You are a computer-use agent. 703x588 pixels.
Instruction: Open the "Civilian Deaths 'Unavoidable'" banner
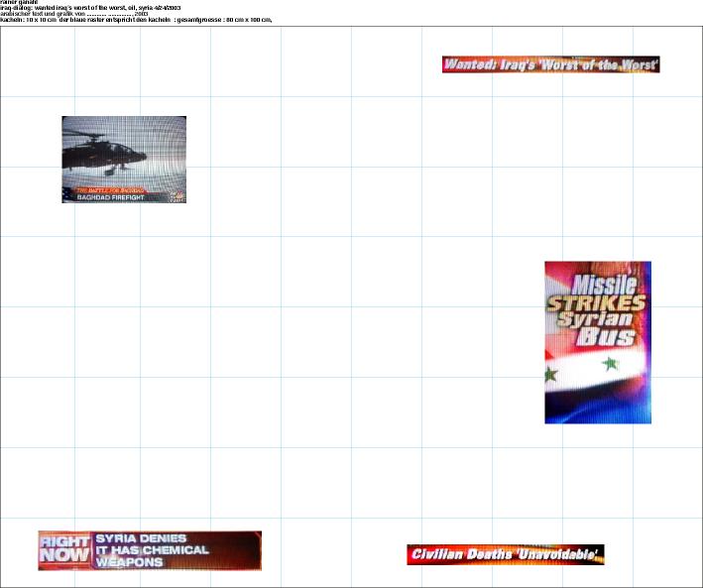point(505,554)
